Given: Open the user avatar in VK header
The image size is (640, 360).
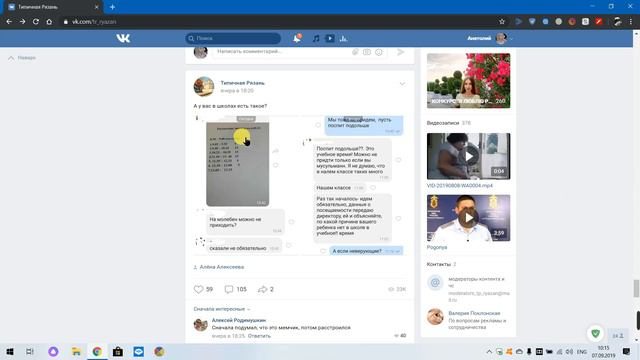Looking at the screenshot, I should pos(501,38).
